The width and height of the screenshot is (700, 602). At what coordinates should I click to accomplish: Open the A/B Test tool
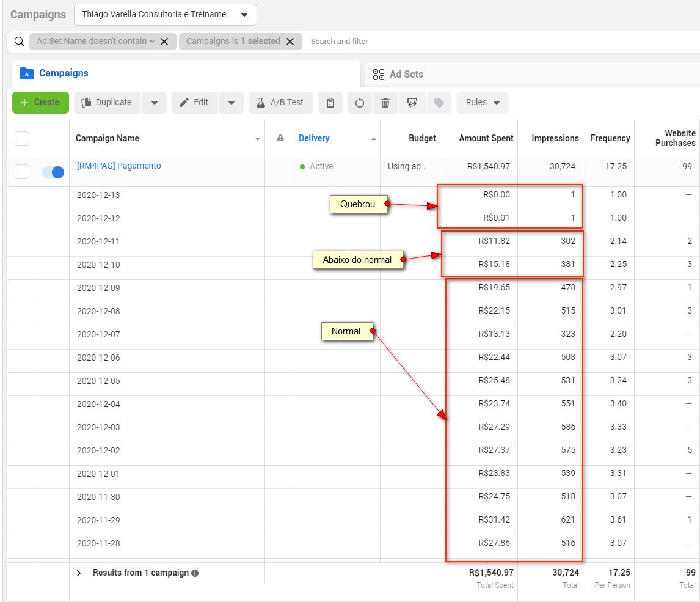click(280, 103)
